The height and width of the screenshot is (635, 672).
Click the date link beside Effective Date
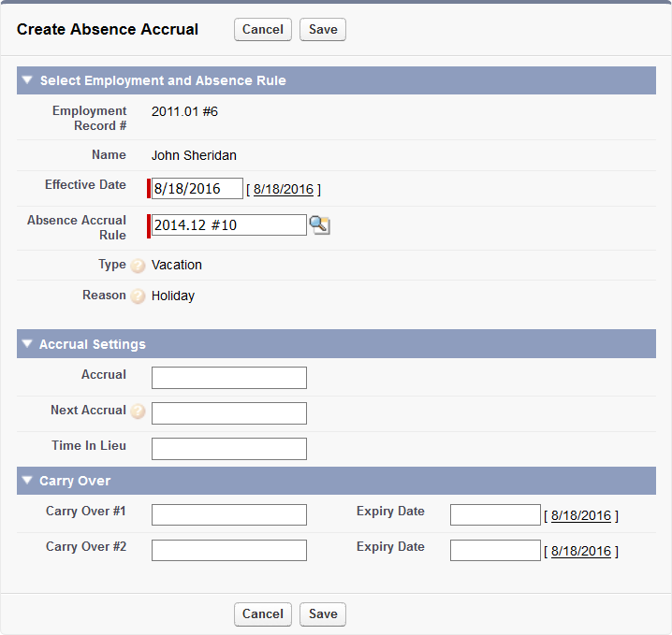(283, 189)
